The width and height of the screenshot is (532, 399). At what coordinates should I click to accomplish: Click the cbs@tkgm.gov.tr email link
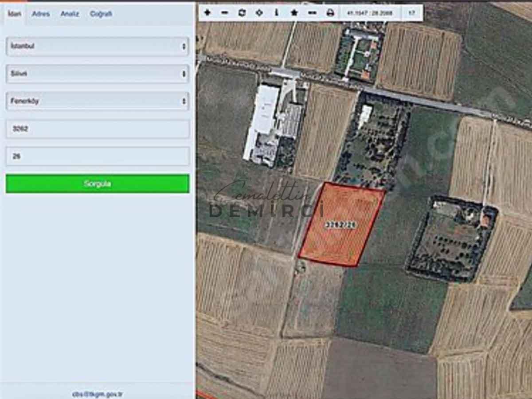(98, 394)
